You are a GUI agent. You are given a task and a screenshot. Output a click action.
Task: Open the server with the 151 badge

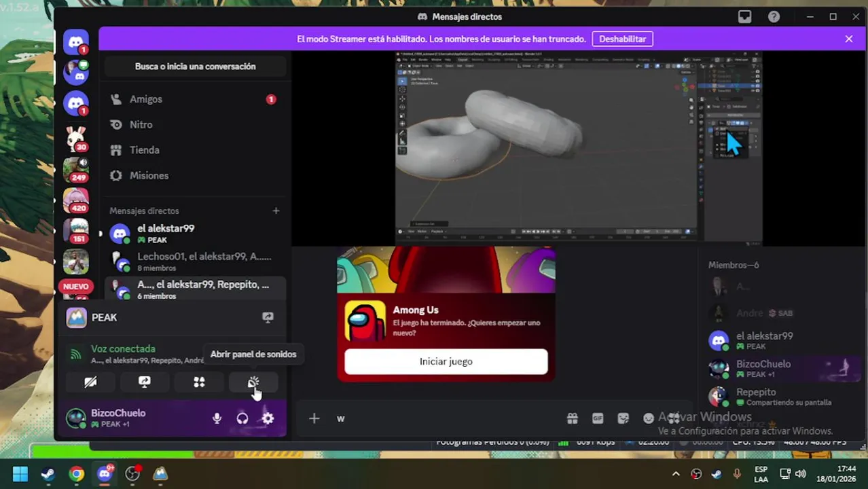[76, 230]
